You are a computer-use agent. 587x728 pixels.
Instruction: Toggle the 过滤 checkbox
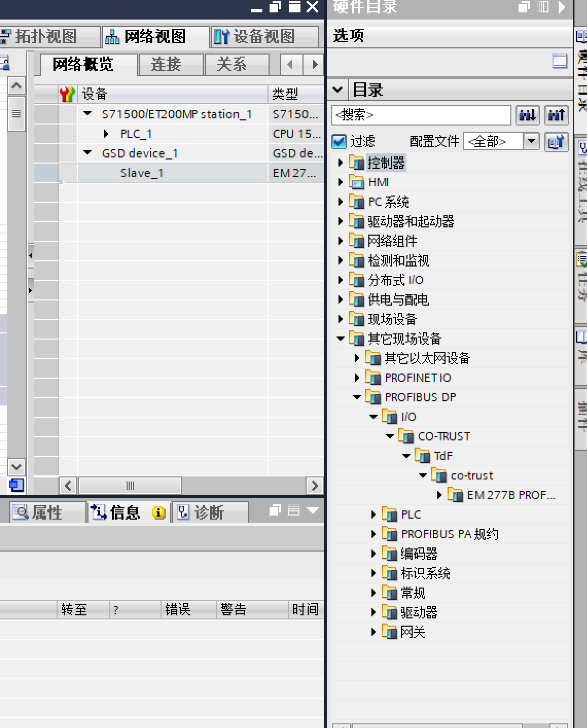point(340,141)
